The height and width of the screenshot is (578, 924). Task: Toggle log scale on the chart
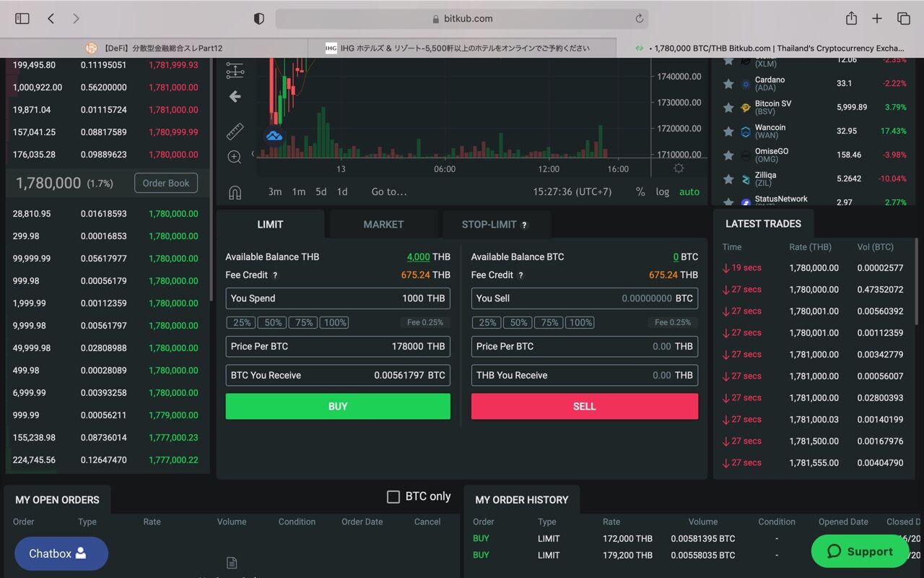point(662,191)
